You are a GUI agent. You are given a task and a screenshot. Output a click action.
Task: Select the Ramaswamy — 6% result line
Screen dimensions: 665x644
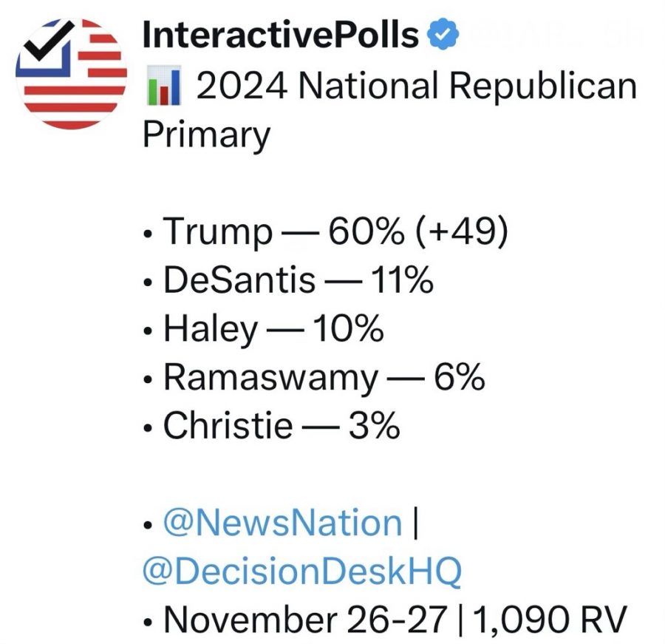(x=324, y=378)
